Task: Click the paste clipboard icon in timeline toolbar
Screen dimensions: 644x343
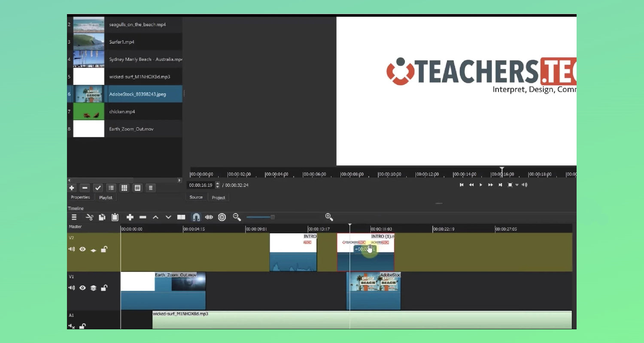Action: coord(115,217)
